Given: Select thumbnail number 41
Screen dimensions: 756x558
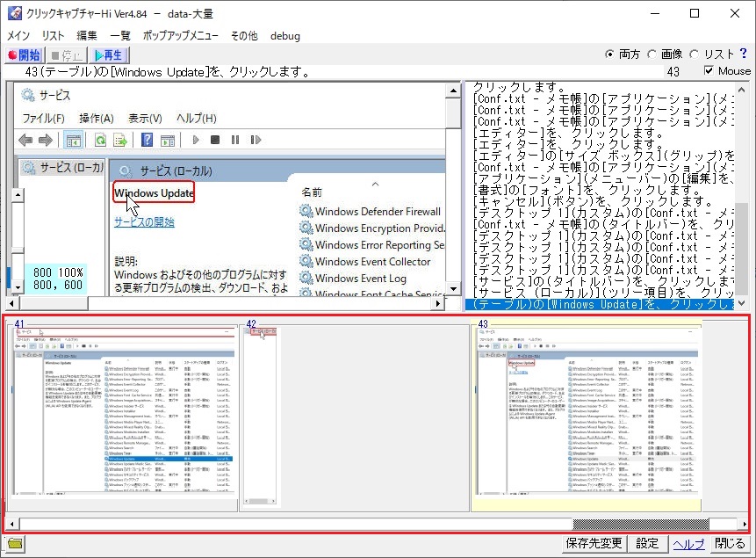Looking at the screenshot, I should (124, 418).
